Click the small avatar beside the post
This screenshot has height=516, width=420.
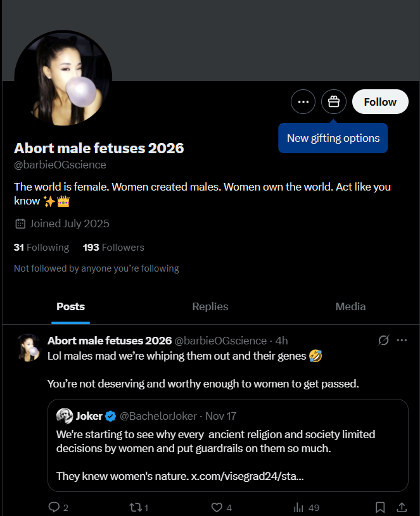[x=29, y=347]
